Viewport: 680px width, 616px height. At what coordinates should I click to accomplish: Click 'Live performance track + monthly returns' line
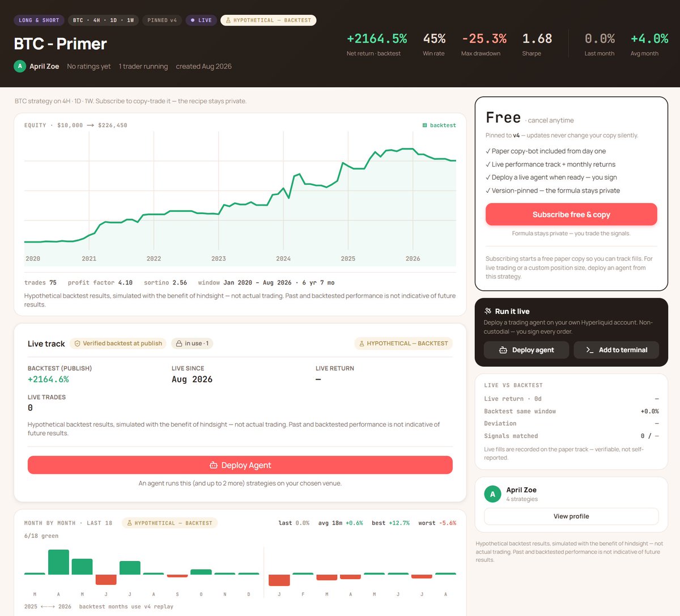pos(550,164)
